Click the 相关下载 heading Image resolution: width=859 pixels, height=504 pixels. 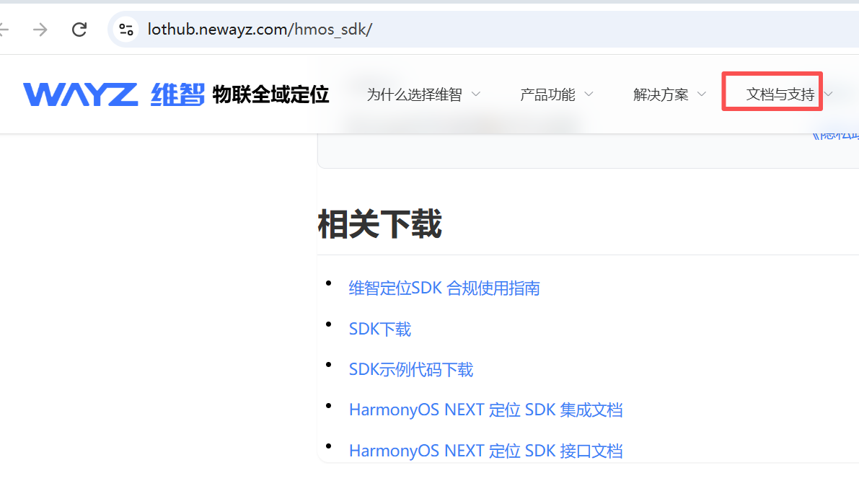point(379,224)
